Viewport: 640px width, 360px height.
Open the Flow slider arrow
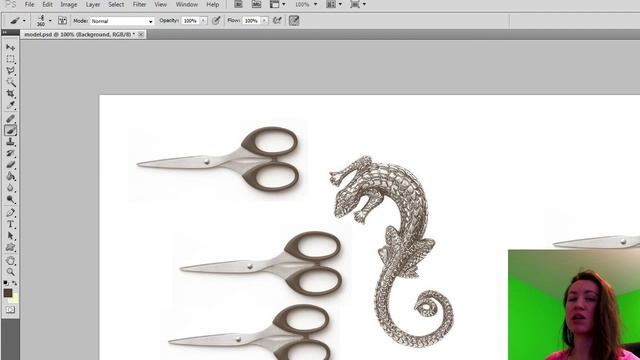(264, 20)
